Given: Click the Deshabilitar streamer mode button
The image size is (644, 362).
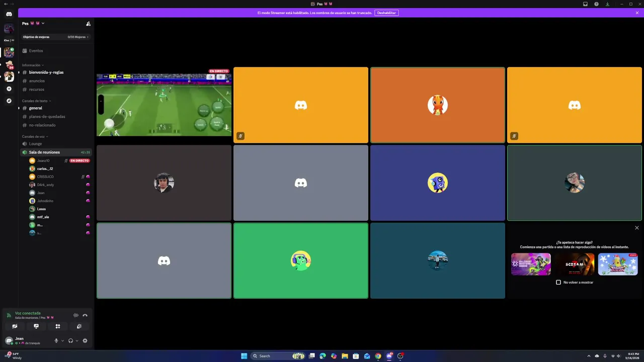Looking at the screenshot, I should pyautogui.click(x=386, y=13).
